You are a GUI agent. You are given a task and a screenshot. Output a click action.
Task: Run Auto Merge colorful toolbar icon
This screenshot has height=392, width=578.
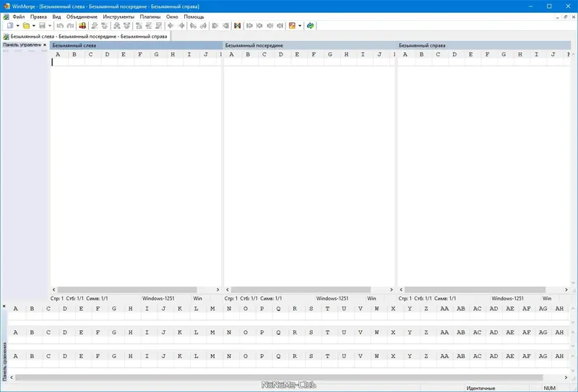click(238, 26)
